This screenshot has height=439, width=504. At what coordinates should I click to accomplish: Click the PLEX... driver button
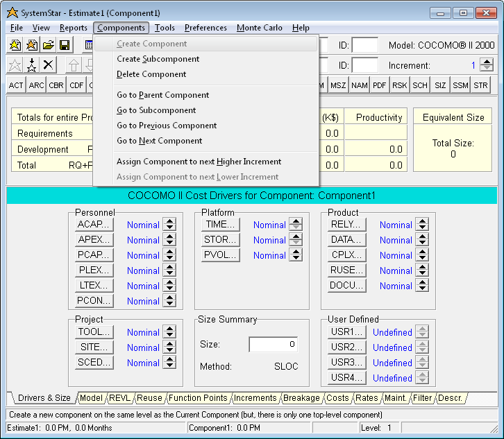[x=94, y=270]
